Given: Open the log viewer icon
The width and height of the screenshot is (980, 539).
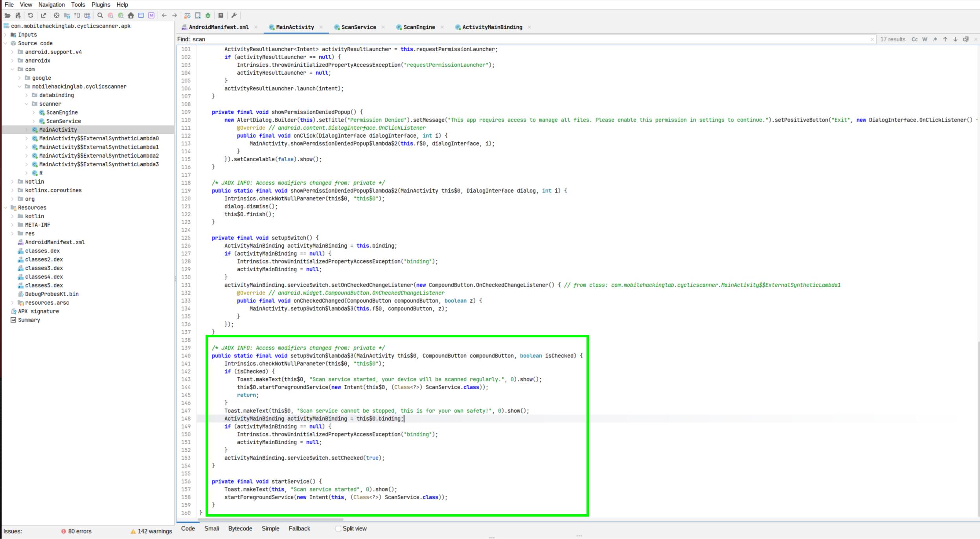Looking at the screenshot, I should point(221,15).
